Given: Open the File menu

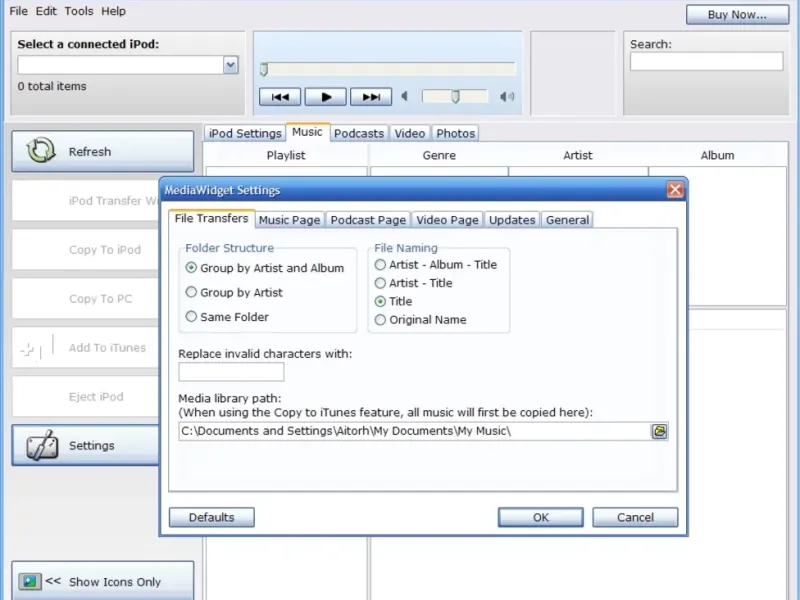Looking at the screenshot, I should pyautogui.click(x=18, y=11).
